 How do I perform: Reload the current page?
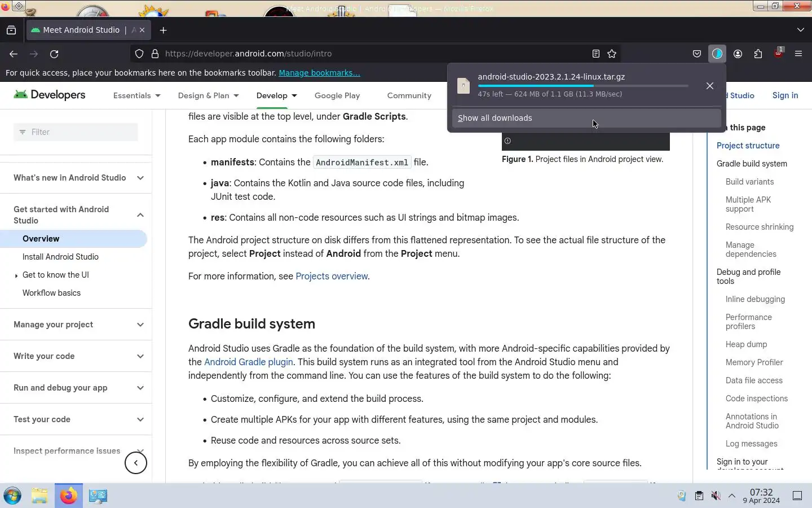54,54
